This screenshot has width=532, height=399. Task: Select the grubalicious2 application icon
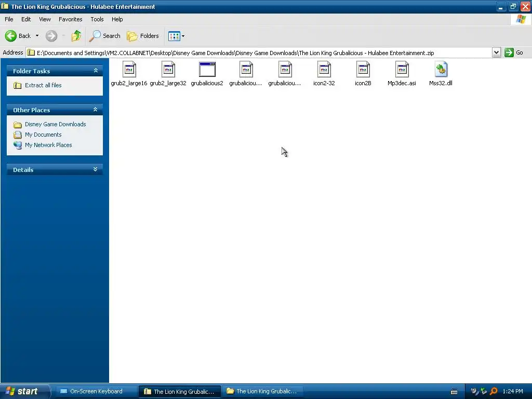point(207,70)
